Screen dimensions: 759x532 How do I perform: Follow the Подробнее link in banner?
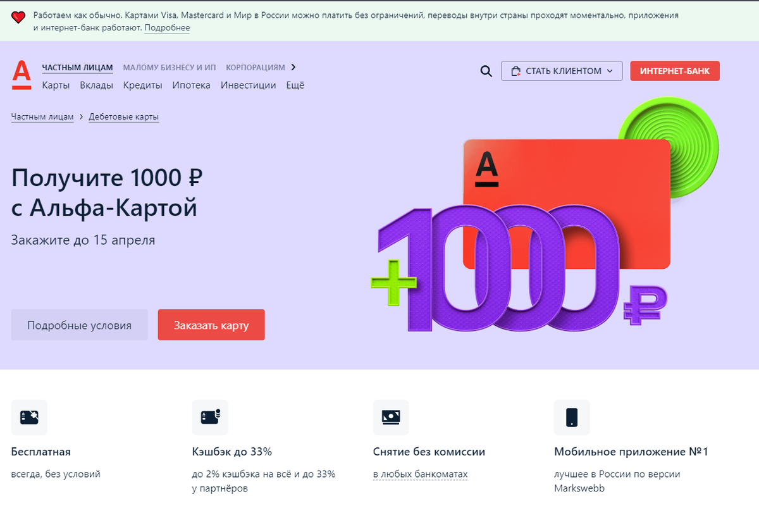(167, 28)
